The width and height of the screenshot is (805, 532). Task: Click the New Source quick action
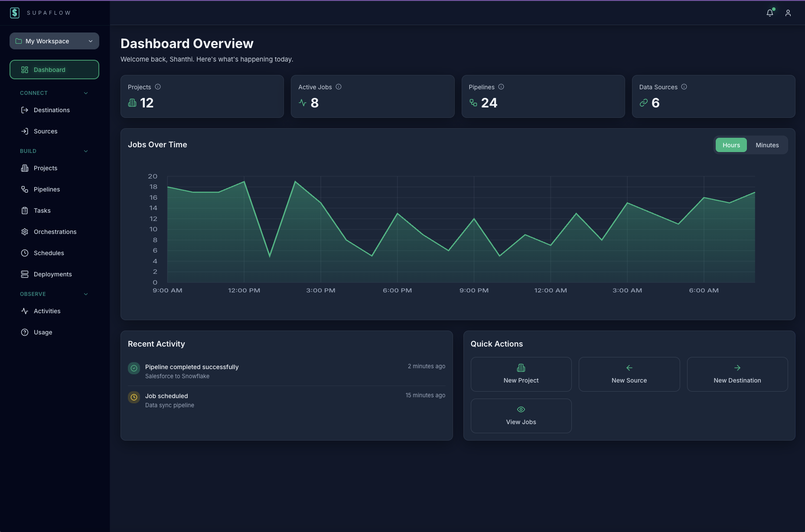629,374
